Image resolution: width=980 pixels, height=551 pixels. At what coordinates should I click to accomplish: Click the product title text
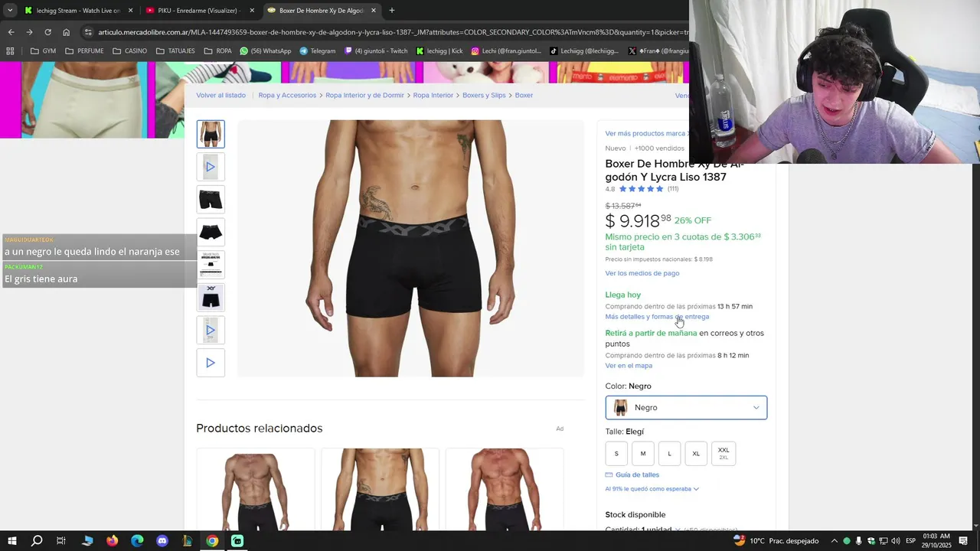click(x=674, y=171)
